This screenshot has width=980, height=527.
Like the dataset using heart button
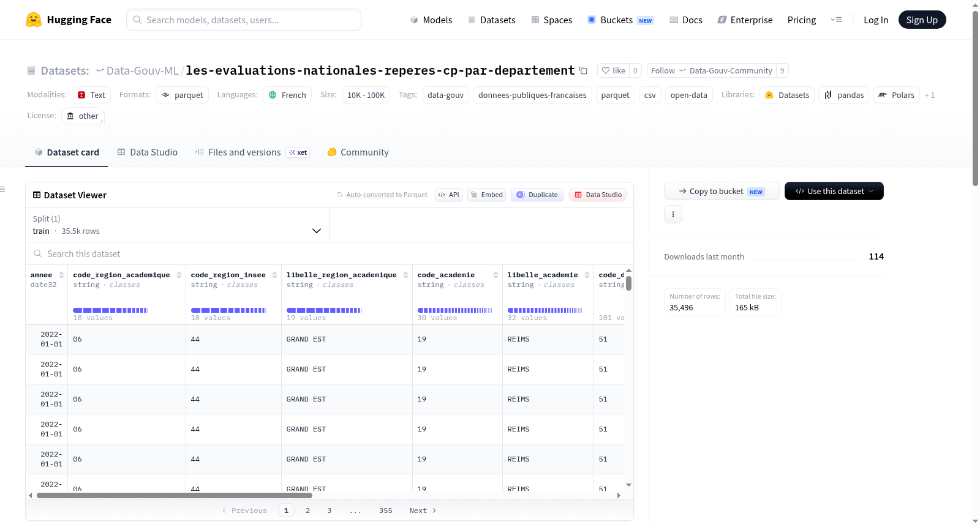[613, 70]
